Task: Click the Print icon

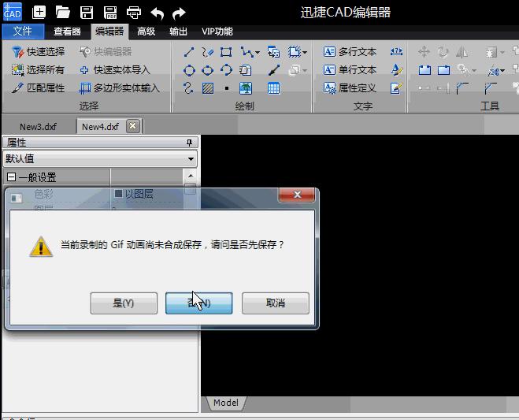Action: pos(134,13)
